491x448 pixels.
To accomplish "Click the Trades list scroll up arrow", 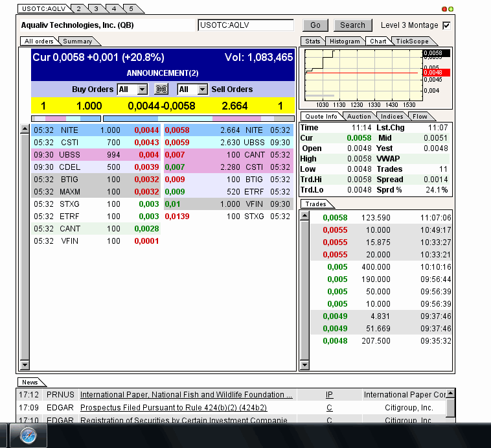I will (x=304, y=216).
